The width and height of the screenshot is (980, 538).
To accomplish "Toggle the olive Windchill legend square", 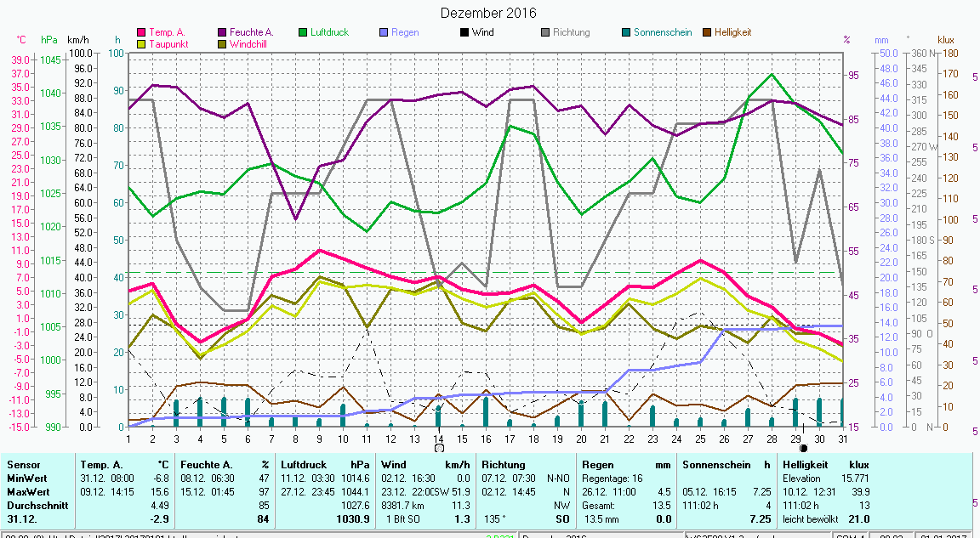I will pyautogui.click(x=223, y=43).
